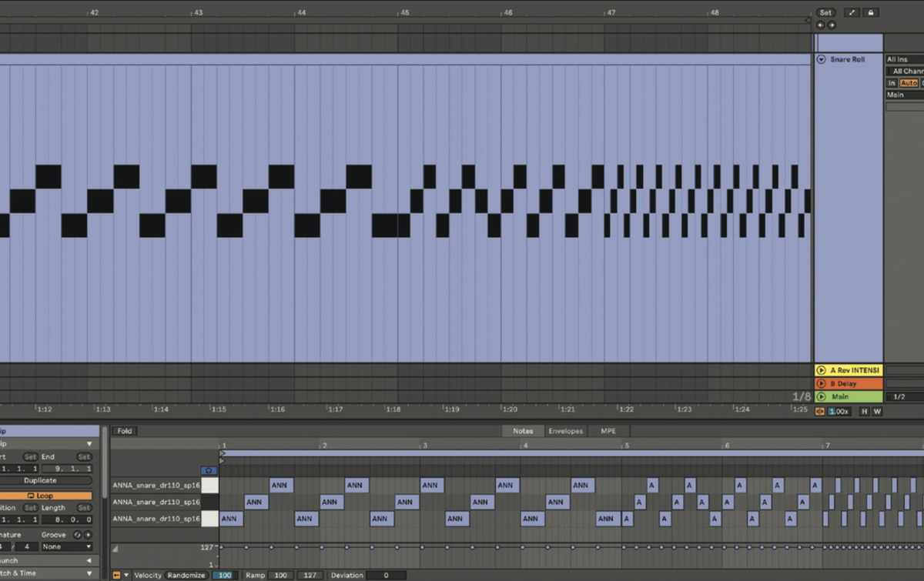Screen dimensions: 924x581
Task: Select the draw mode pencil icon
Action: point(852,12)
